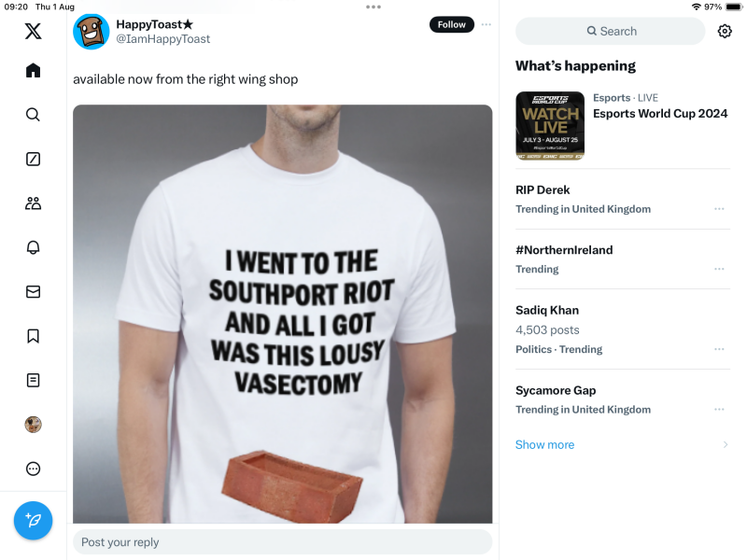Click the Search field
The width and height of the screenshot is (747, 560).
[611, 31]
